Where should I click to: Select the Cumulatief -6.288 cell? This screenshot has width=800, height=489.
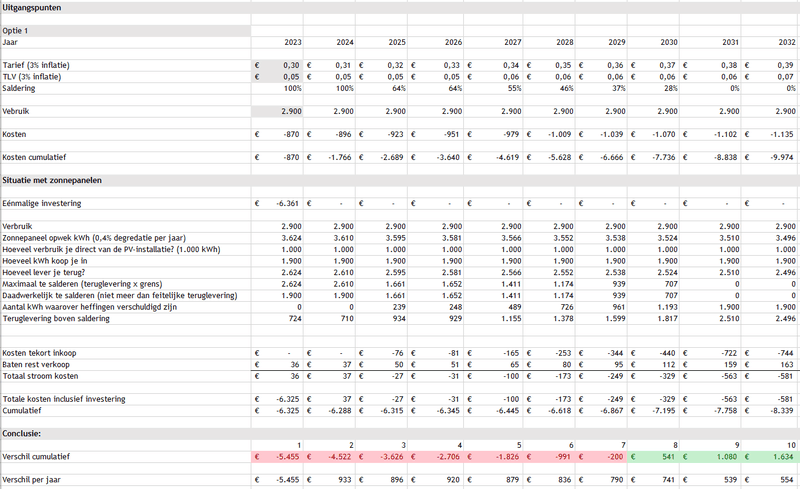coord(329,410)
